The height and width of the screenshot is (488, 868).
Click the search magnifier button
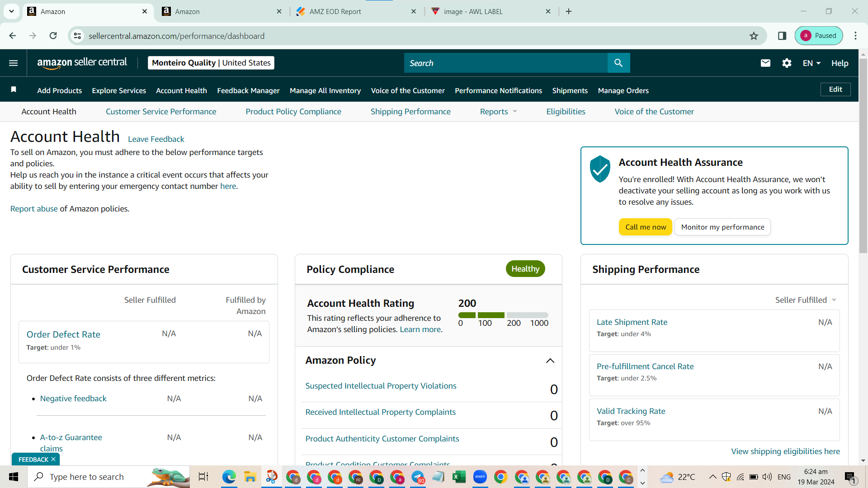[618, 63]
